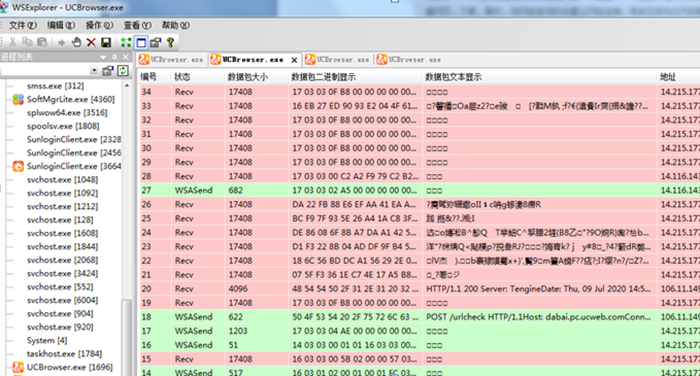Select SoftMgrLite.exe [4360] process
The image size is (700, 376).
pos(71,99)
